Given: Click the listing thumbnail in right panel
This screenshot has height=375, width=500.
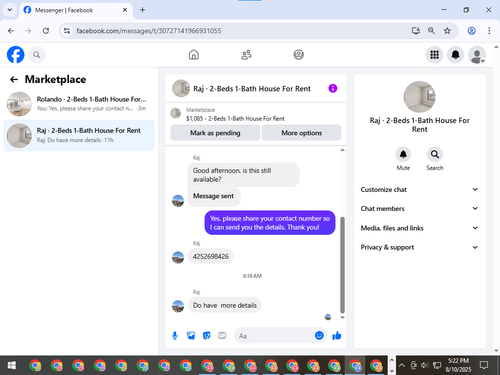Looking at the screenshot, I should [419, 97].
